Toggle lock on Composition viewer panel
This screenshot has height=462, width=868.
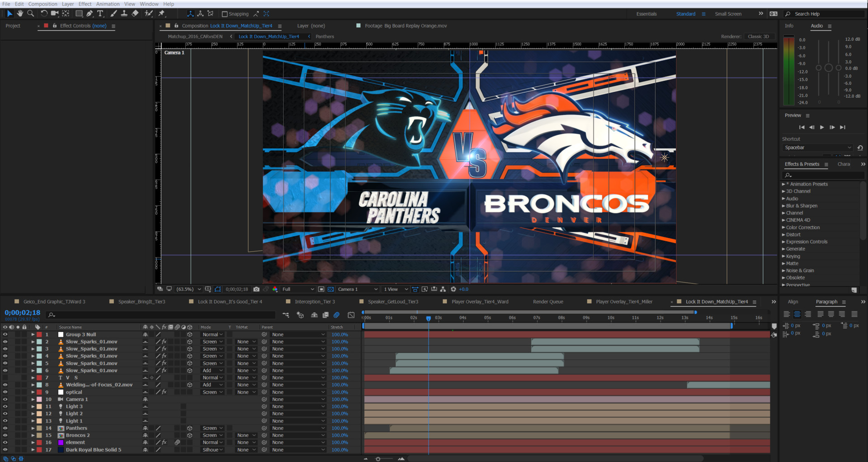[x=176, y=26]
